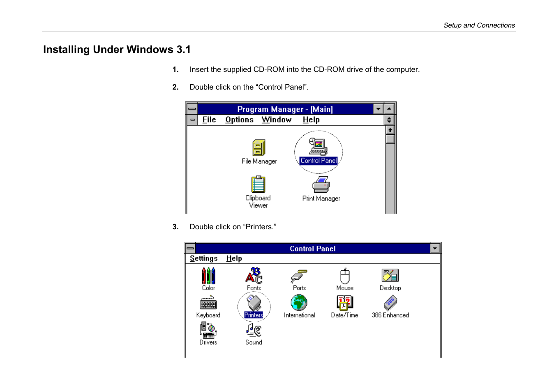Open the Window menu
The image size is (554, 392).
pos(276,120)
